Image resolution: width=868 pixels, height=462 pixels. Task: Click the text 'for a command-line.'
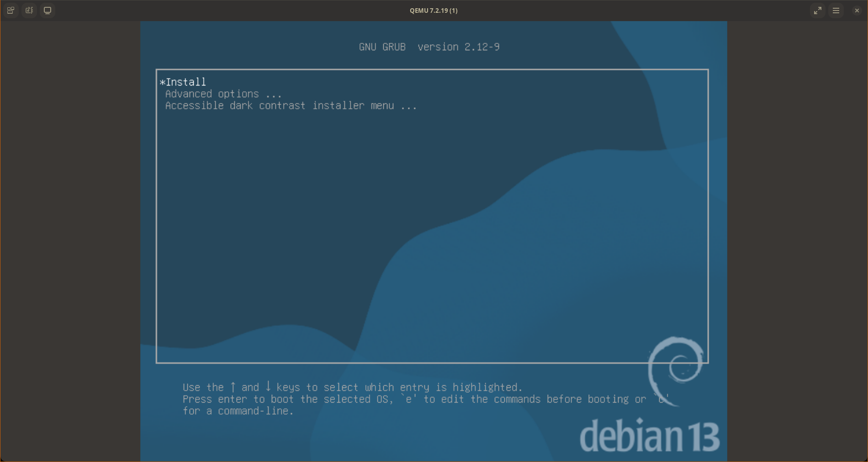click(238, 411)
